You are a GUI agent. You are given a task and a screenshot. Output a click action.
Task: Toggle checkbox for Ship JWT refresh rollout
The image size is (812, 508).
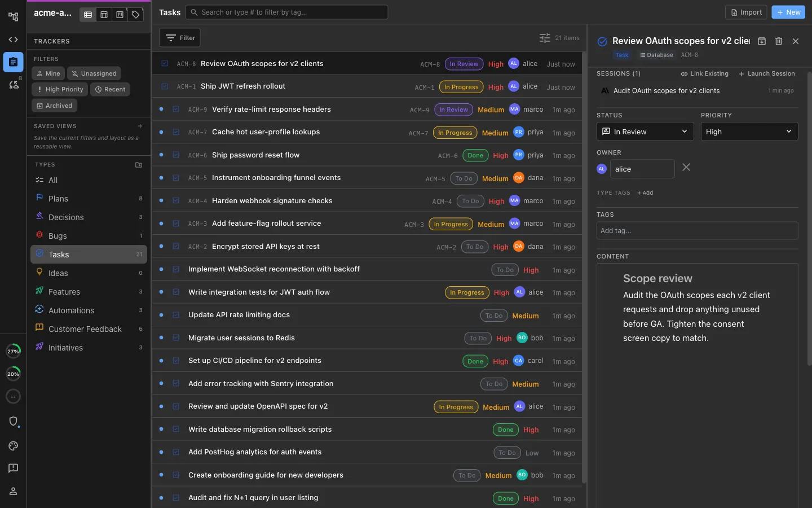pos(165,86)
